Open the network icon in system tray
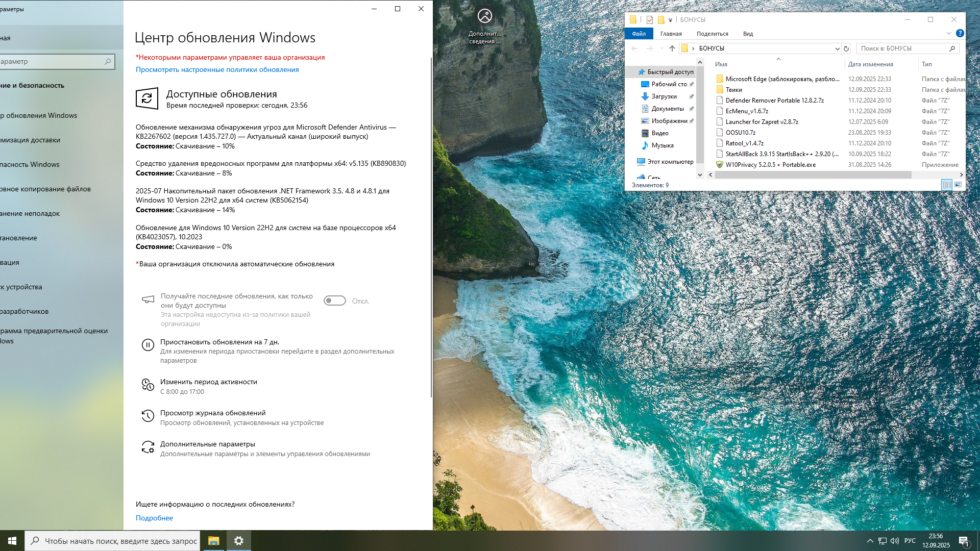980x551 pixels. click(x=883, y=541)
